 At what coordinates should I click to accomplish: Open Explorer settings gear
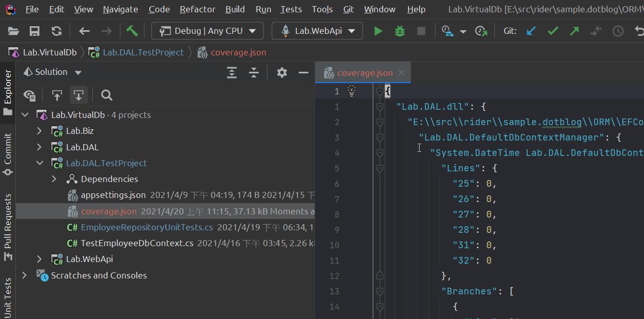pos(282,72)
